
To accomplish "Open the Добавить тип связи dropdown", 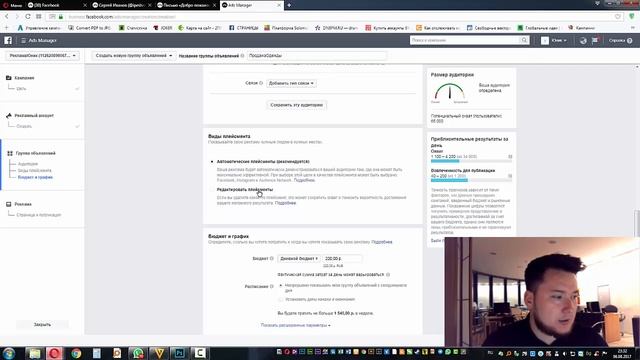I will (291, 83).
